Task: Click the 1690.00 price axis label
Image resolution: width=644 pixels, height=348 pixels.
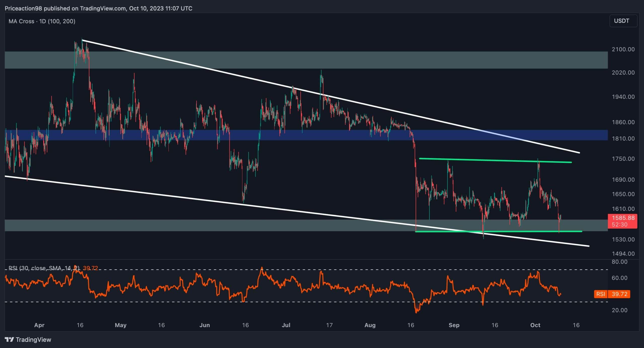Action: (x=623, y=180)
